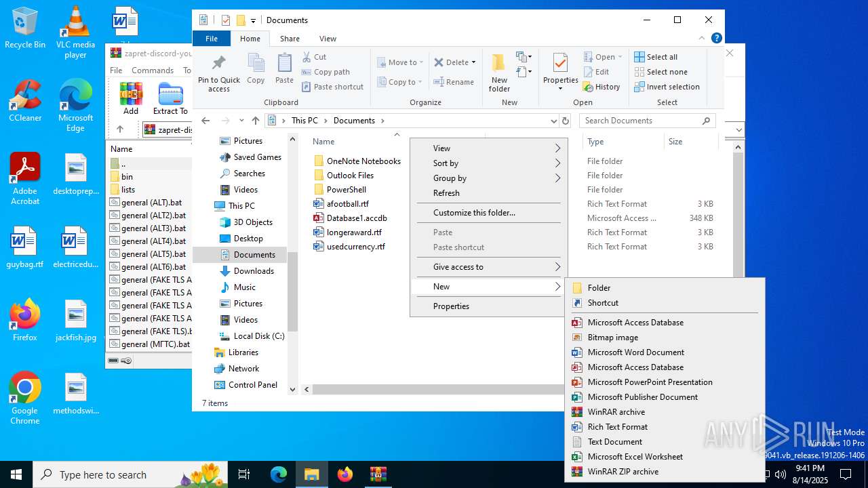Image resolution: width=868 pixels, height=488 pixels.
Task: Click Edit in the ribbon Open group
Action: [596, 72]
